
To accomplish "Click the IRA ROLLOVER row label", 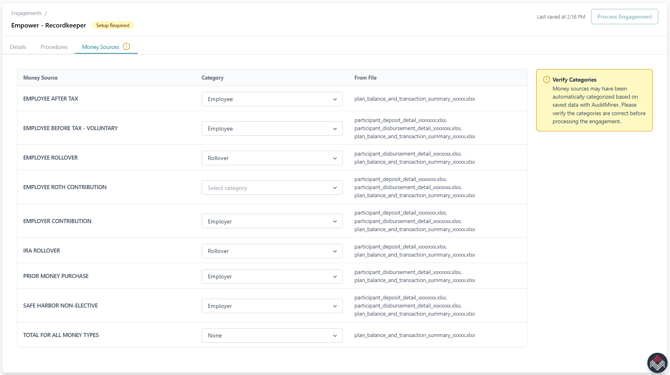I will pyautogui.click(x=41, y=250).
